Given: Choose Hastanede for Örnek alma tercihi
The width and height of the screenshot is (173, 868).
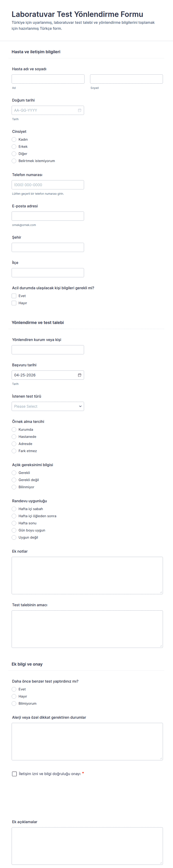Looking at the screenshot, I should pyautogui.click(x=14, y=437).
